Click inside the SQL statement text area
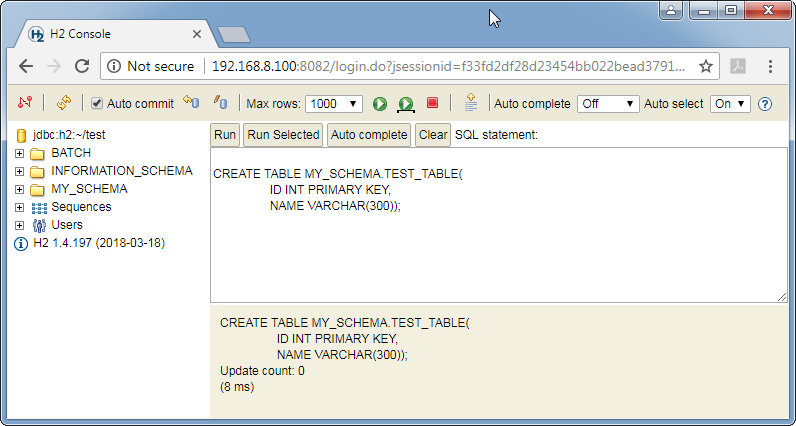The width and height of the screenshot is (796, 426). [x=498, y=250]
